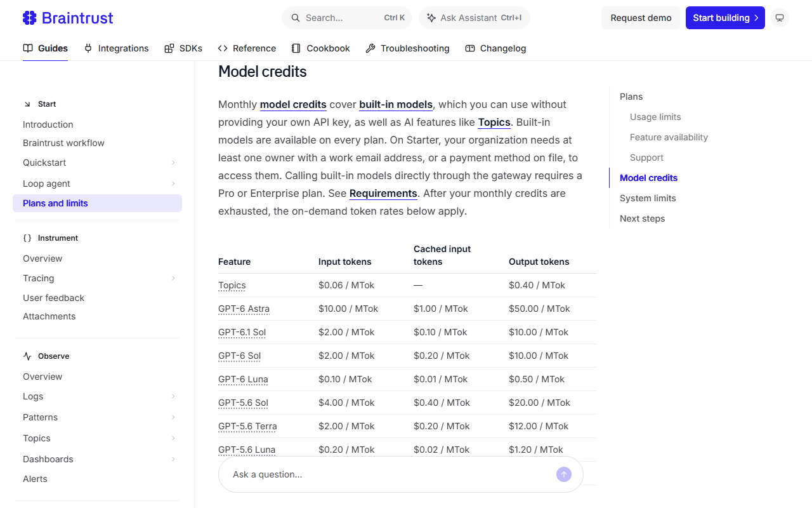Open User feedback in sidebar
Screen dimensions: 812x508
[53, 298]
